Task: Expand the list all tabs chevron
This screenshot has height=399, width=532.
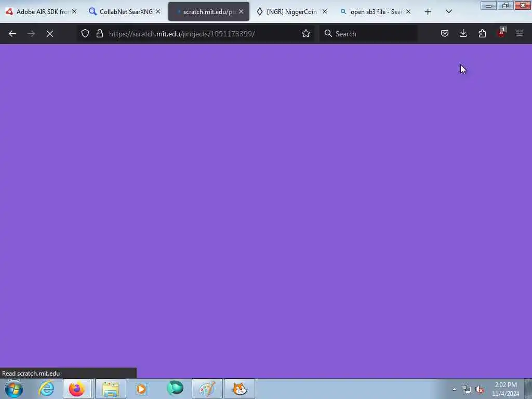Action: (448, 11)
